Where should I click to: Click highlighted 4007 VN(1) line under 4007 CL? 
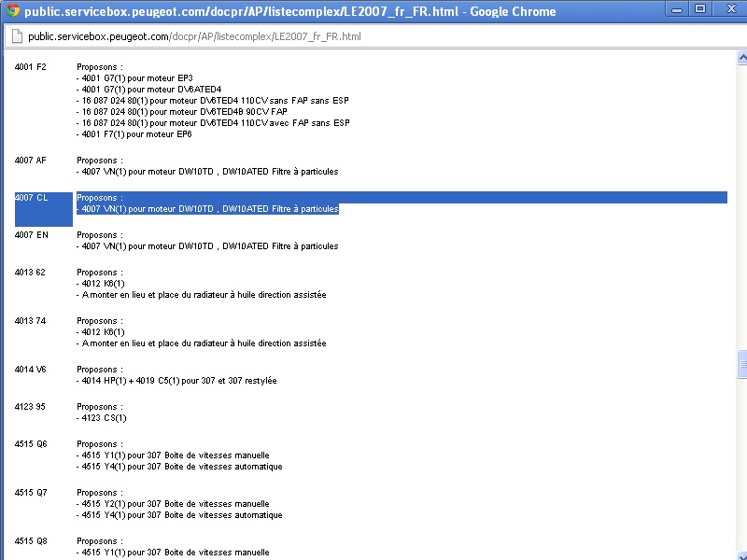point(207,209)
